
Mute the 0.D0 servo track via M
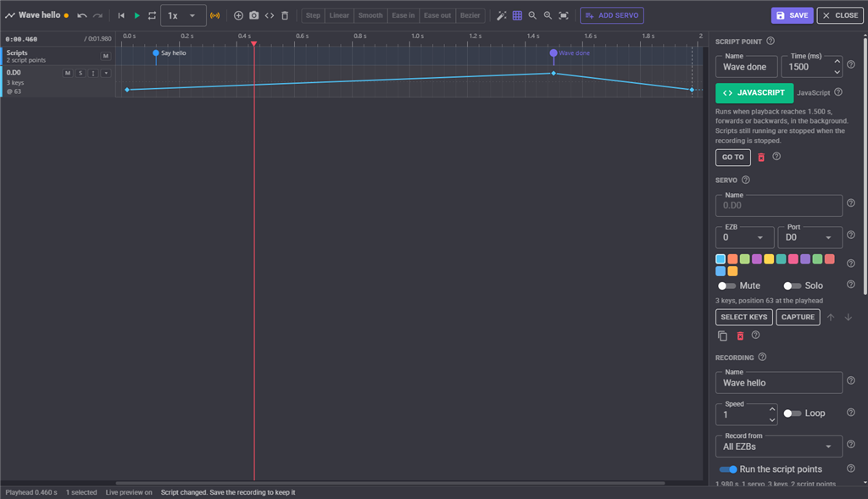pyautogui.click(x=68, y=73)
